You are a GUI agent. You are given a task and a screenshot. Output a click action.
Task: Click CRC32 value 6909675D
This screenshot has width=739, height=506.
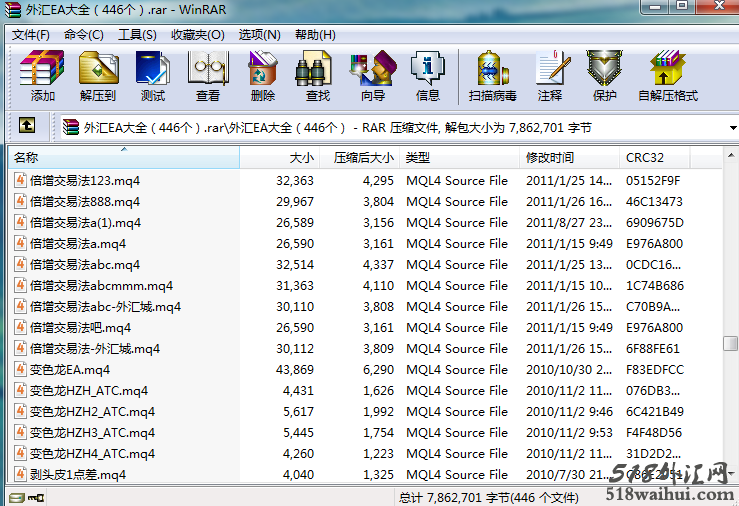(x=655, y=223)
